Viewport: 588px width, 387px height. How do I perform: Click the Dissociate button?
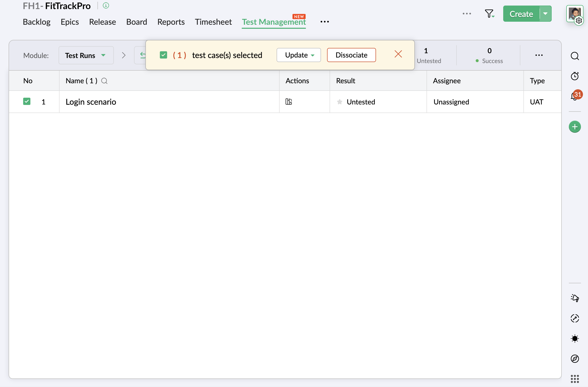(351, 55)
